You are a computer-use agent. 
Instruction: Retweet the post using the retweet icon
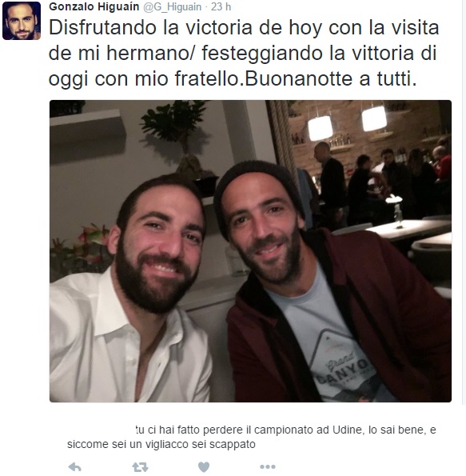click(x=140, y=466)
